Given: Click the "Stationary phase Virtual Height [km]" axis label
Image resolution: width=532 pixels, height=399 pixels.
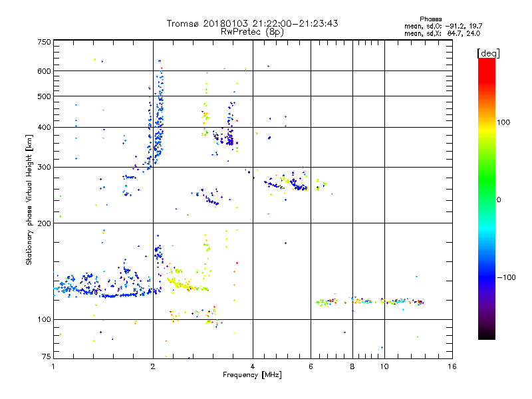Looking at the screenshot, I should point(29,199).
